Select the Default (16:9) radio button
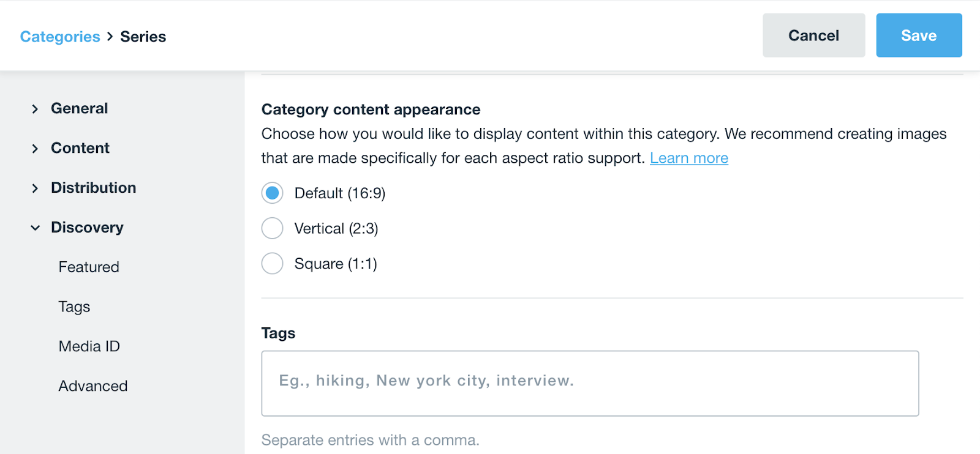Screen dimensions: 980x454 click(272, 193)
